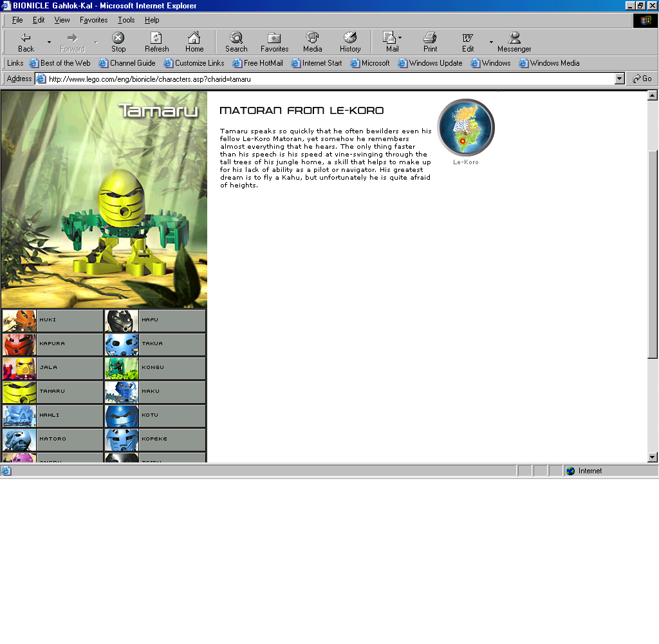
Task: Open the KOPEKE character entry
Action: coord(172,440)
